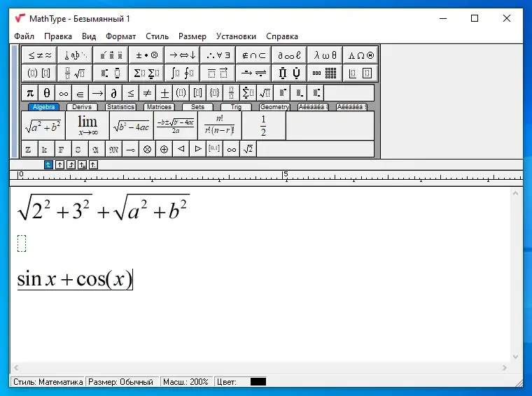Insert the circled plus symbol ⊕
This screenshot has height=396, width=532.
pyautogui.click(x=164, y=149)
